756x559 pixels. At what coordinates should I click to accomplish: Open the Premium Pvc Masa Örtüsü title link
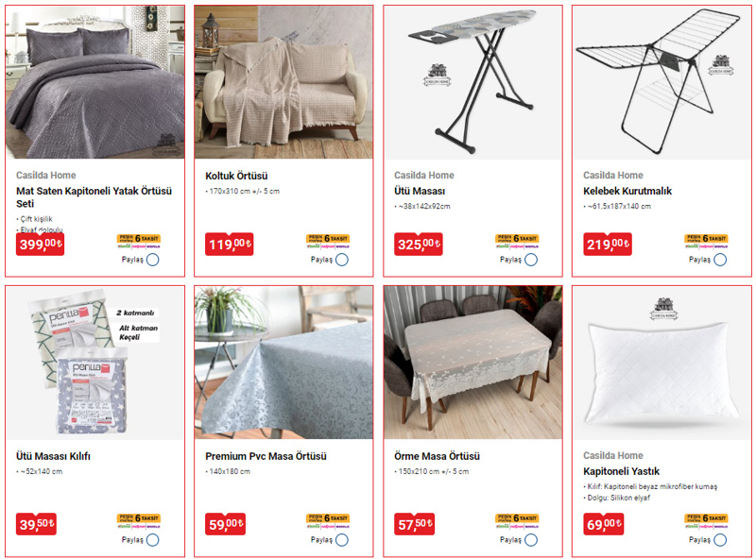click(266, 456)
